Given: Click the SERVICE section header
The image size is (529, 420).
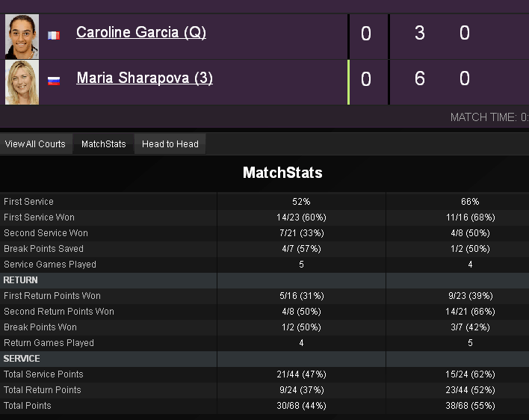Looking at the screenshot, I should (22, 359).
